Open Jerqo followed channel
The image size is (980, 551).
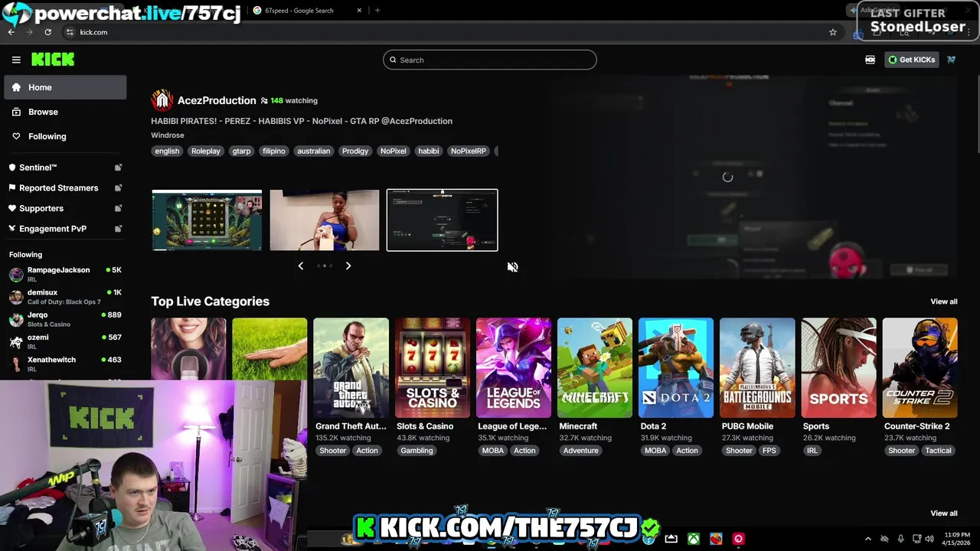tap(65, 319)
